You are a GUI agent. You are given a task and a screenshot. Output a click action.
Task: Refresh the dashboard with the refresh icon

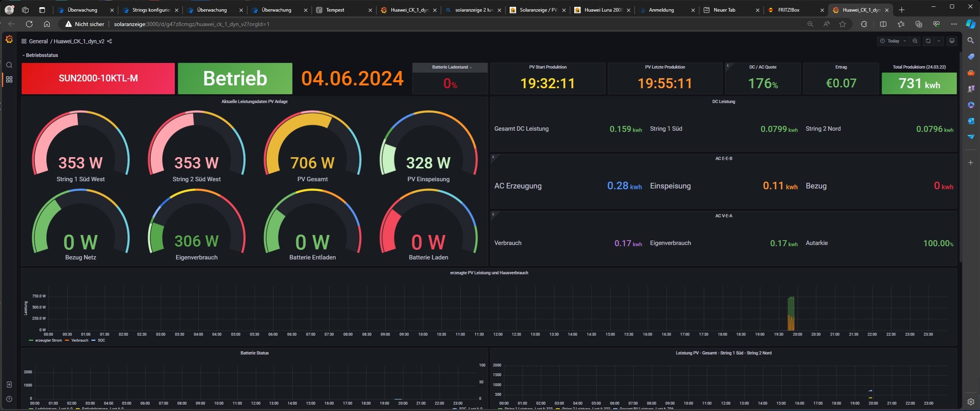(928, 41)
